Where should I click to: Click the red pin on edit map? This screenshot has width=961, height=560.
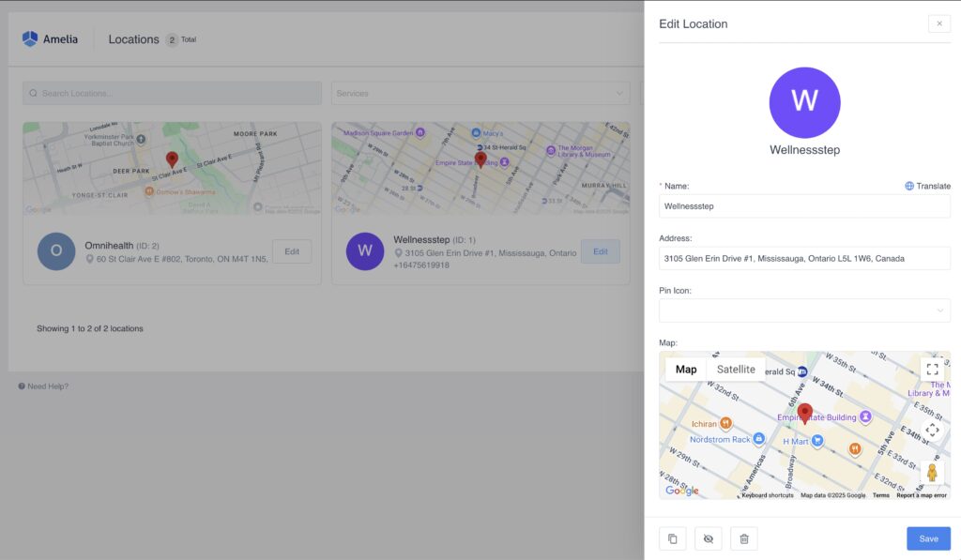[804, 413]
